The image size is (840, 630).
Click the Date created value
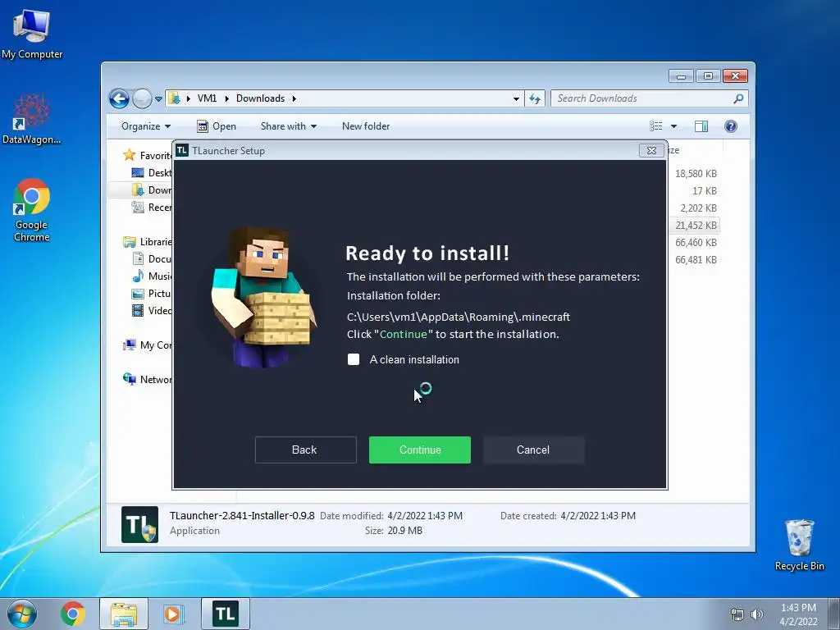[598, 516]
